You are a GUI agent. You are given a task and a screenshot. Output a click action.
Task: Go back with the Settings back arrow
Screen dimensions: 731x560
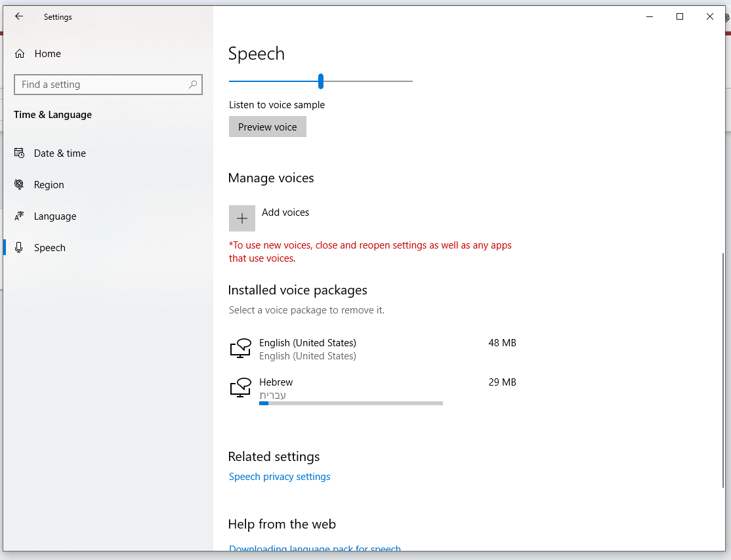18,16
